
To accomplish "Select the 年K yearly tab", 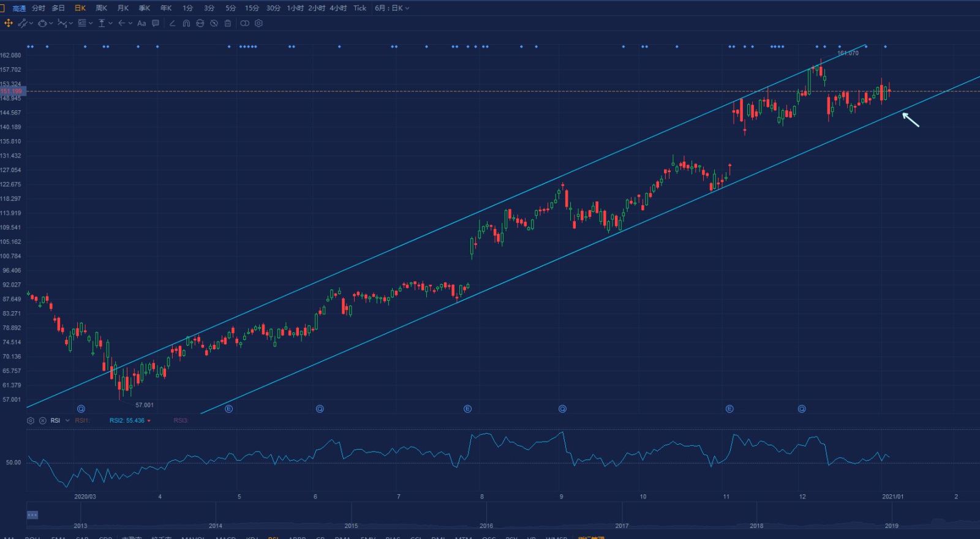I will [x=165, y=8].
